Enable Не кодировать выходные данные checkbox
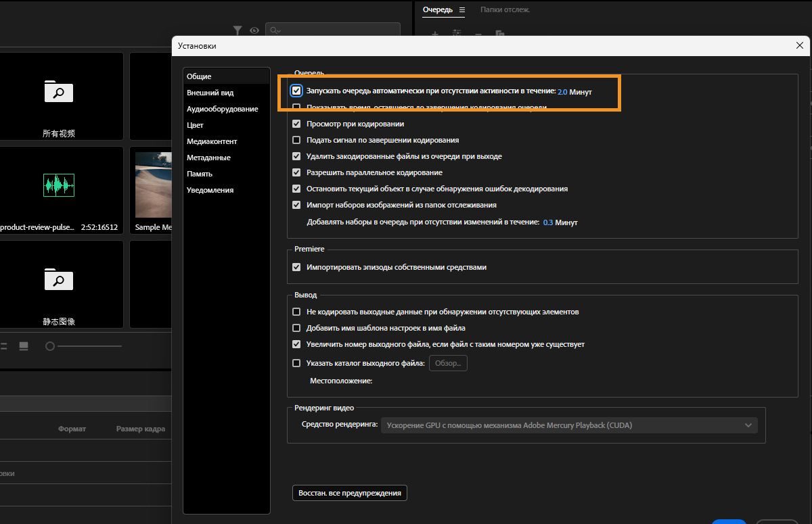 [x=296, y=312]
